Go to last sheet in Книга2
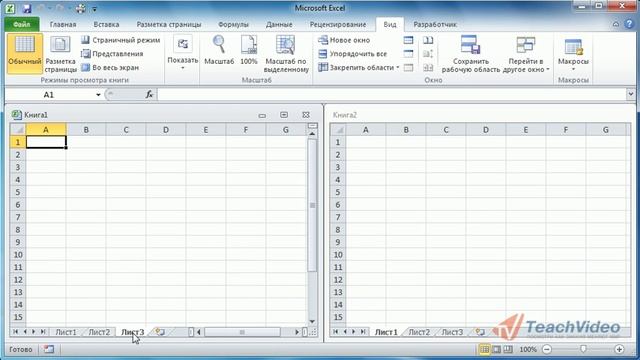640x360 pixels. click(362, 332)
